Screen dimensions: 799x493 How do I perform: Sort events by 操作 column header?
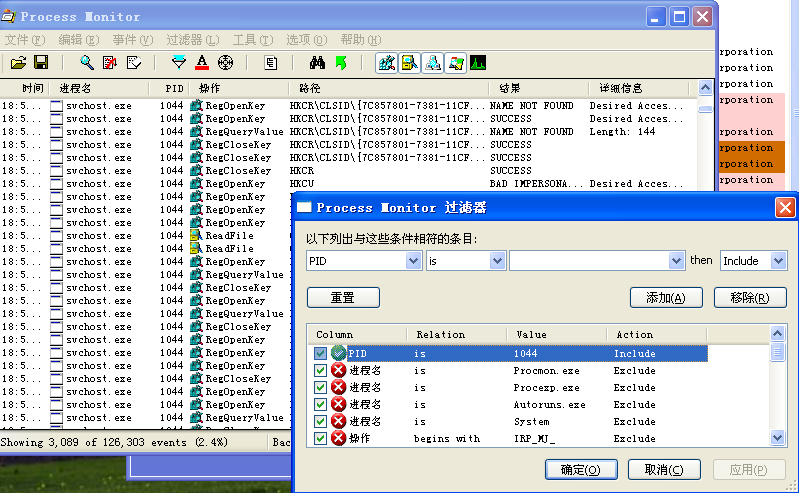coord(239,88)
